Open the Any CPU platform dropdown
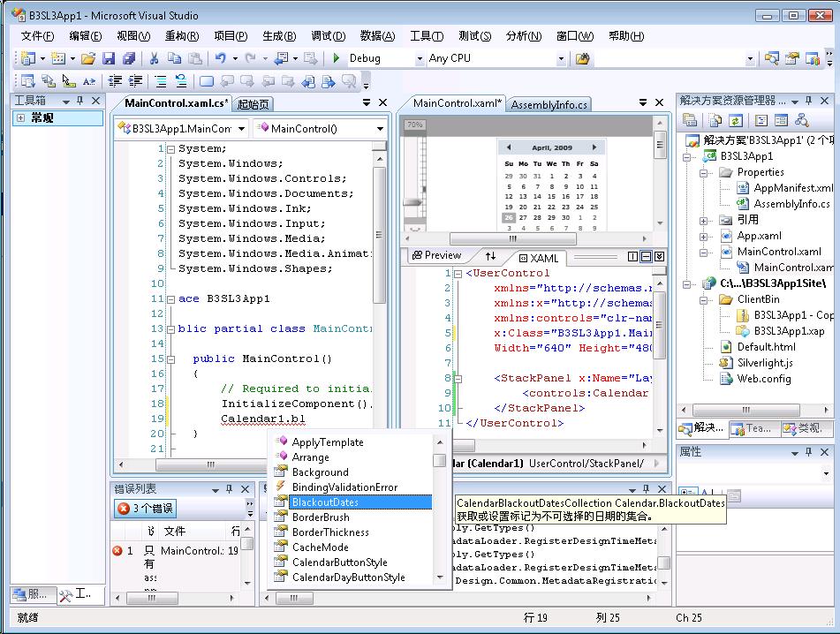 [x=561, y=58]
